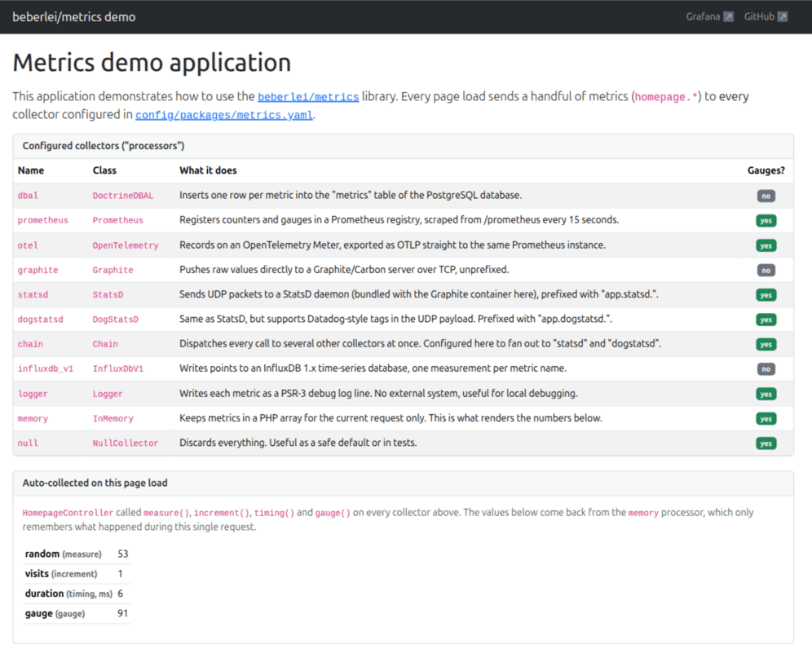The width and height of the screenshot is (812, 653).
Task: Click the 'yes' badge in statsd row
Action: (x=766, y=294)
